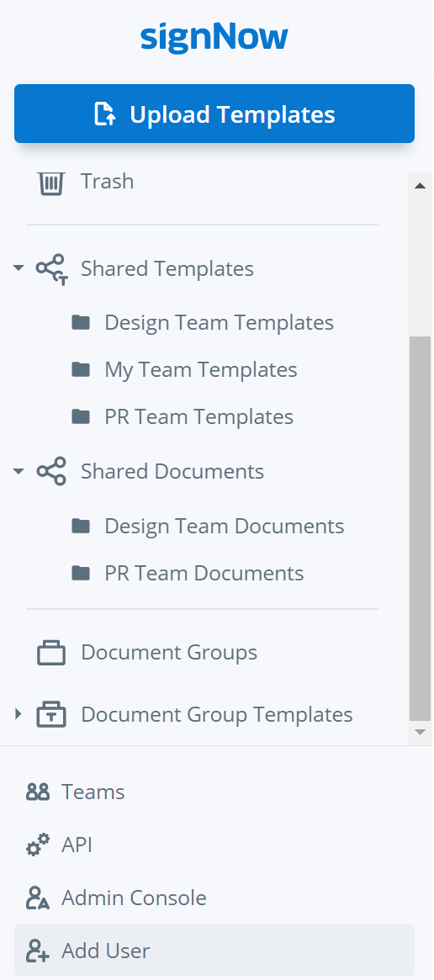
Task: Click the signNow logo
Action: tap(214, 38)
